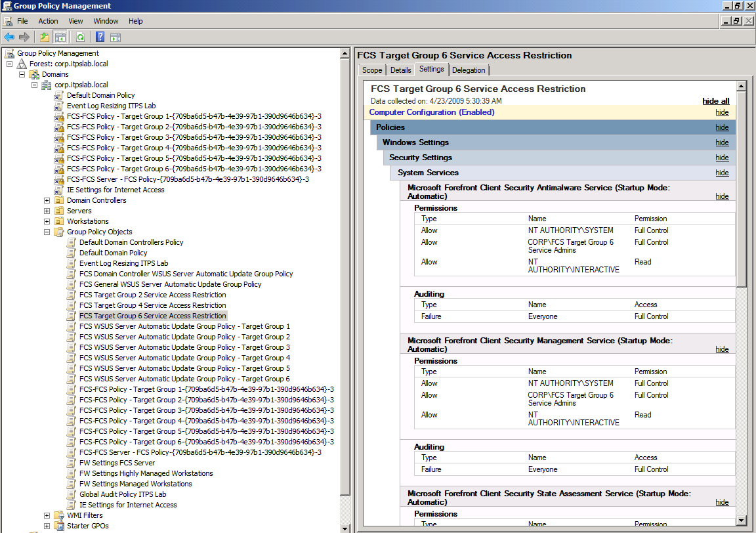Screen dimensions: 756x533
Task: Click the Forward arrow toolbar icon
Action: pyautogui.click(x=24, y=37)
